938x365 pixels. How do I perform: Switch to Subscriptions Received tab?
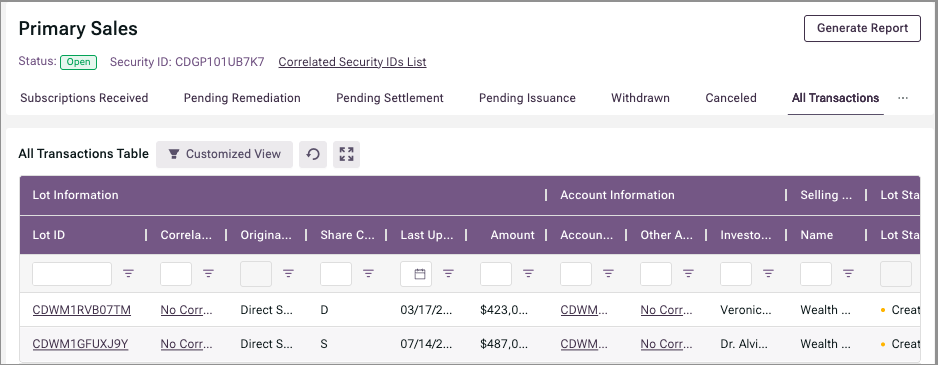click(84, 98)
